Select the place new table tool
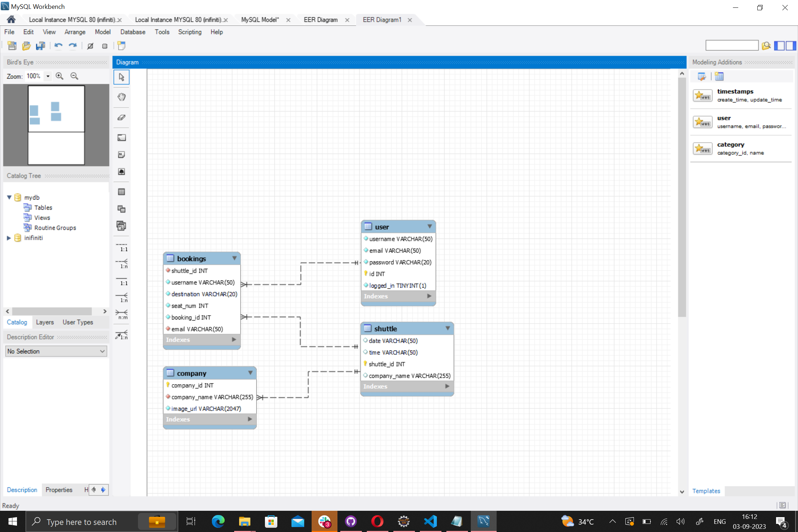 (x=121, y=192)
